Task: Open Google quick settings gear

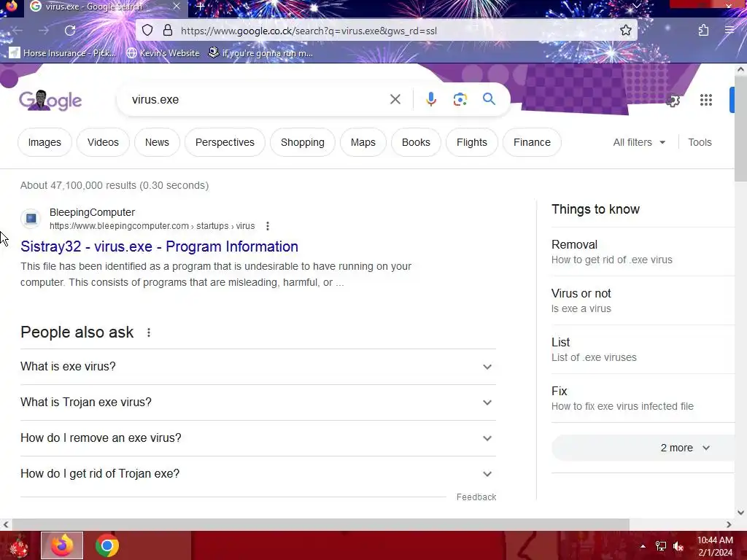Action: coord(673,101)
